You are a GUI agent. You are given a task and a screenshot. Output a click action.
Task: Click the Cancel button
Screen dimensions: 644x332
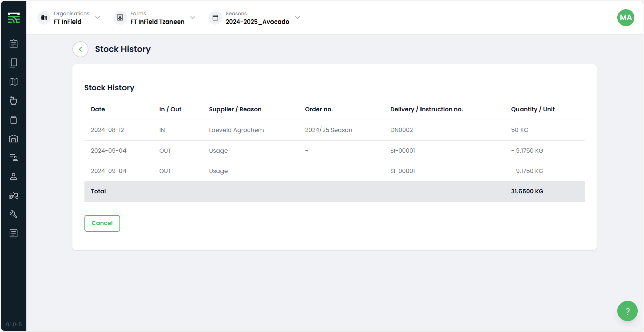[x=102, y=223]
